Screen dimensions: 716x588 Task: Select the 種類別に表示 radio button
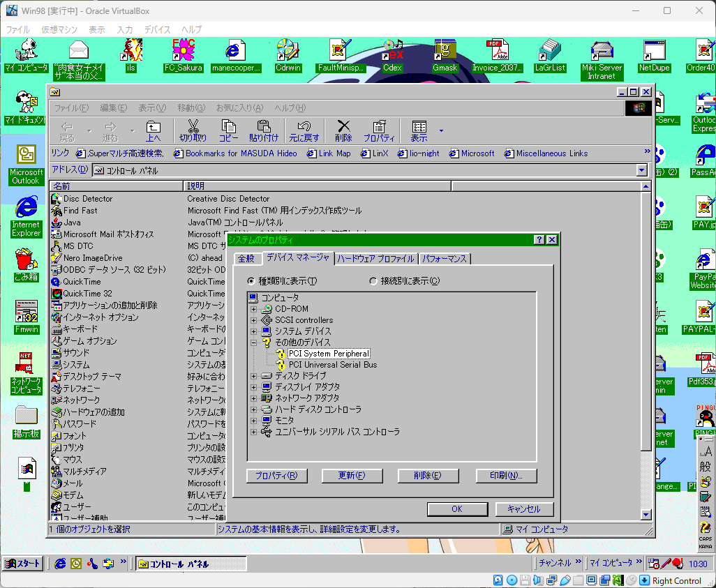click(251, 281)
